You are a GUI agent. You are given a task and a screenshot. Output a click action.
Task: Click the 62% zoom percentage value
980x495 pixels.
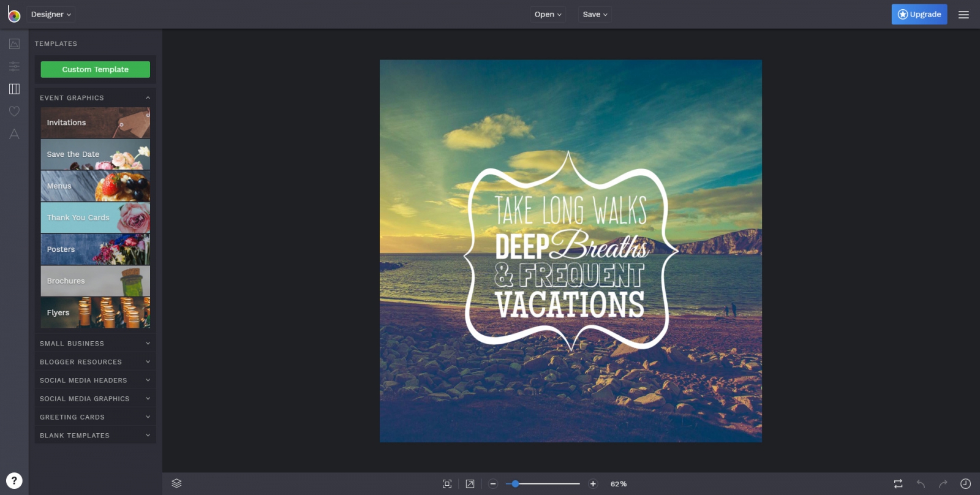tap(619, 484)
